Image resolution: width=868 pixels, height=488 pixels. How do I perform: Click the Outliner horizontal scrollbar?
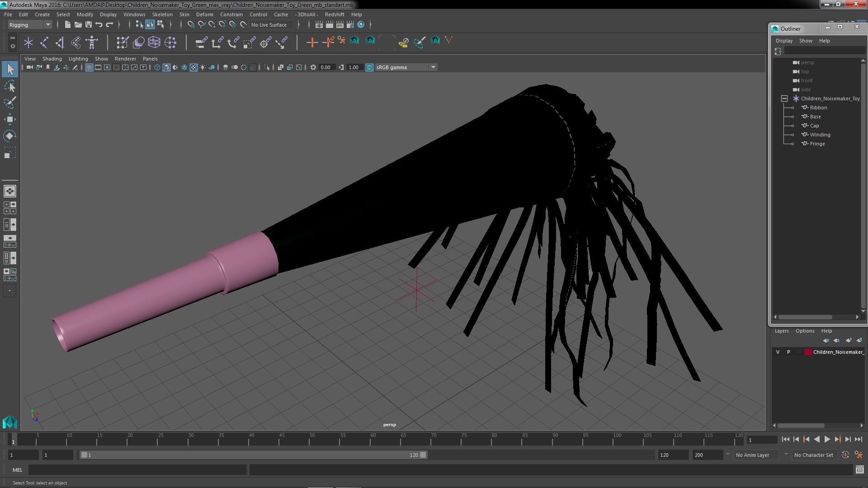pos(805,317)
